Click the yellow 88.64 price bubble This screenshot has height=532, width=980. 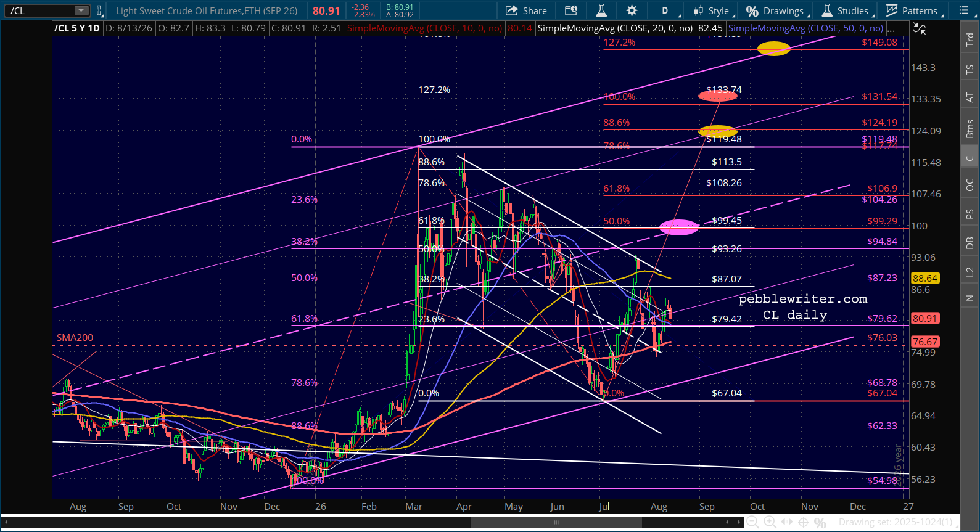[925, 279]
